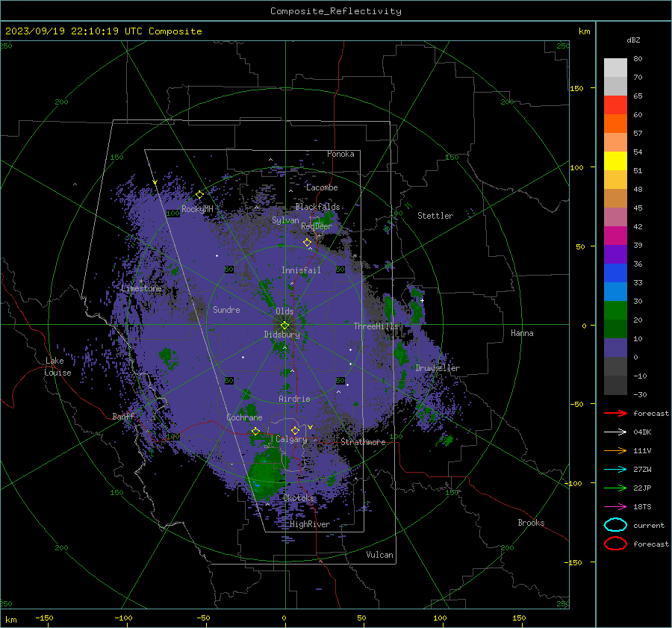672x628 pixels.
Task: Click the yellow diamond marker near RockyMH
Action: [x=199, y=195]
